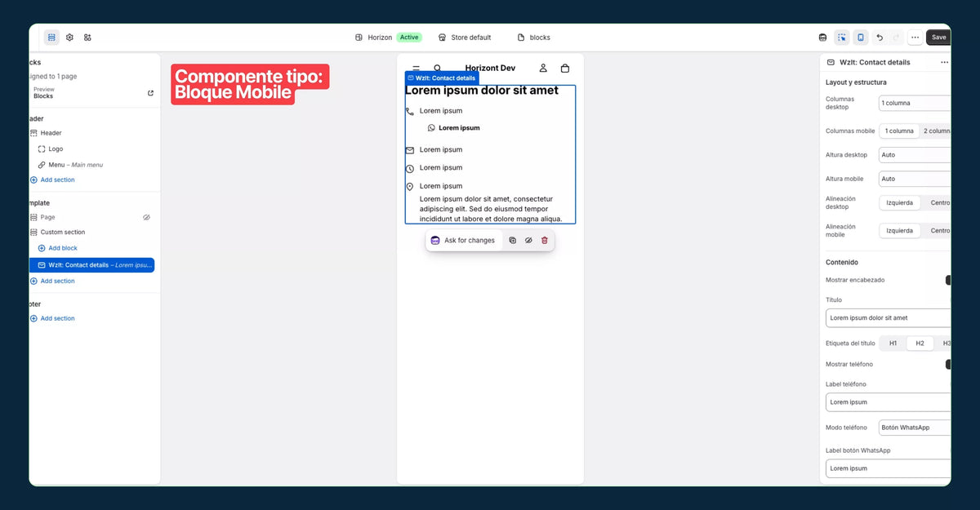Click the phone icon in preview
The image size is (980, 510).
click(410, 112)
